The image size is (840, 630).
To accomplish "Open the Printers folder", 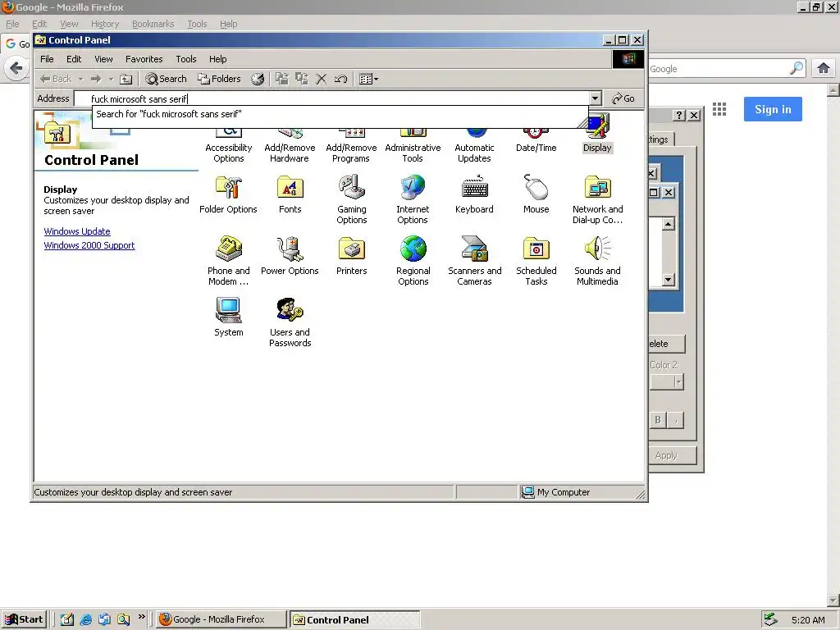I will tap(351, 256).
